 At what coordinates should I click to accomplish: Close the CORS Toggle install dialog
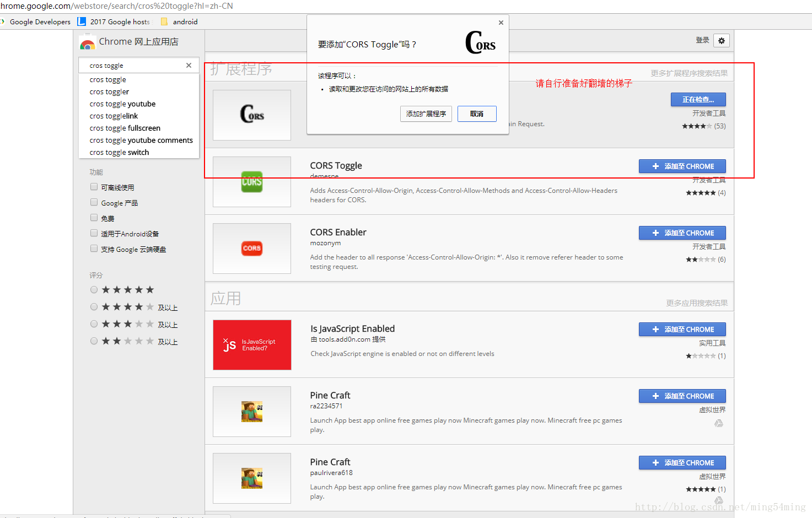[501, 23]
